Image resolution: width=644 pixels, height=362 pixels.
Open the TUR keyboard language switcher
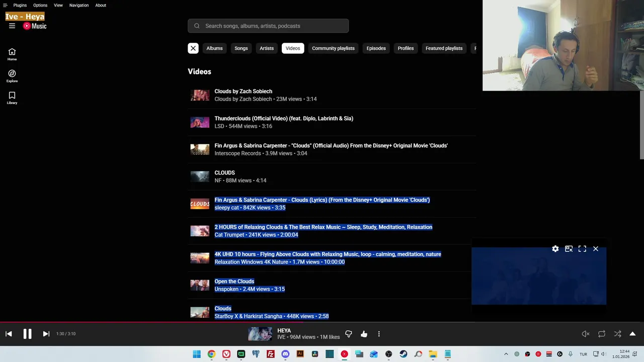pos(583,354)
